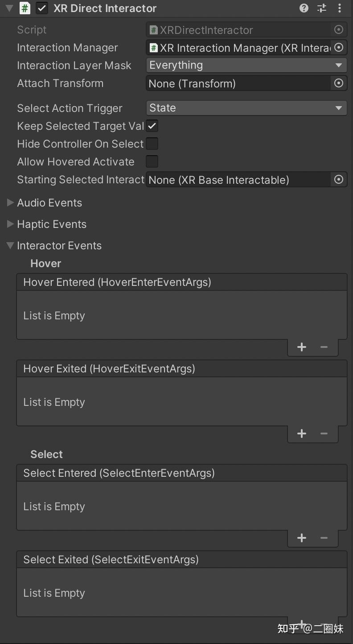Add a listener to Hover Entered
The height and width of the screenshot is (644, 353).
pyautogui.click(x=301, y=347)
